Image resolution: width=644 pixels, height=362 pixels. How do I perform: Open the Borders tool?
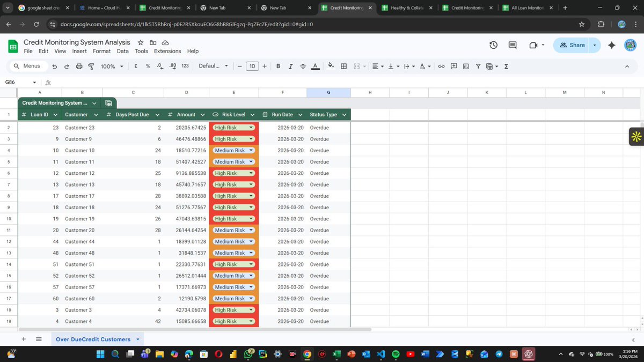click(x=343, y=66)
